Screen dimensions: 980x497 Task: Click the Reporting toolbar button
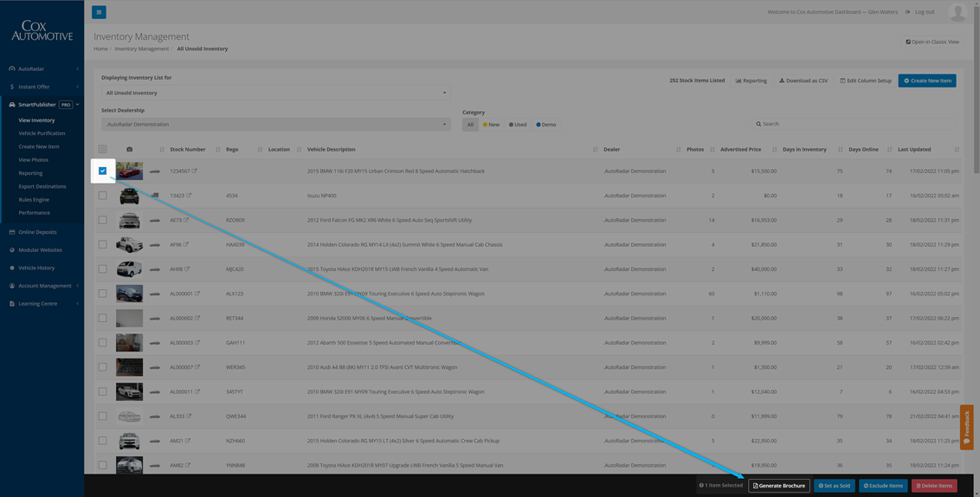[x=751, y=81]
